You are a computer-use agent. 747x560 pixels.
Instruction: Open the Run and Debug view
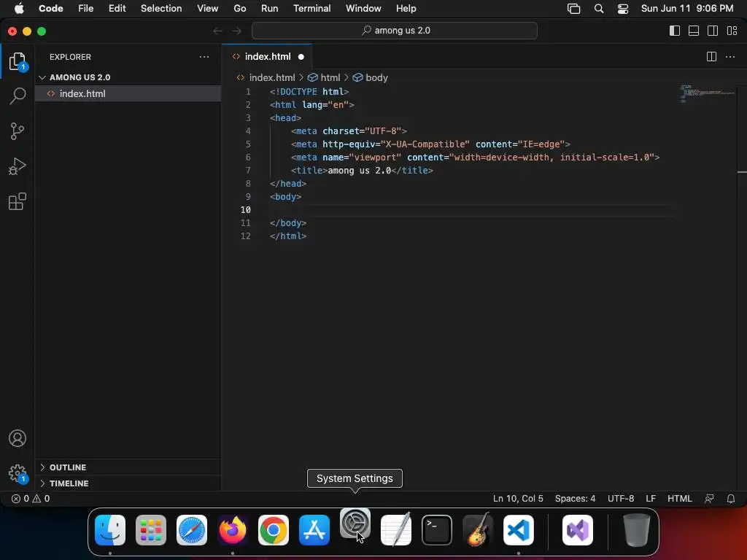point(18,166)
